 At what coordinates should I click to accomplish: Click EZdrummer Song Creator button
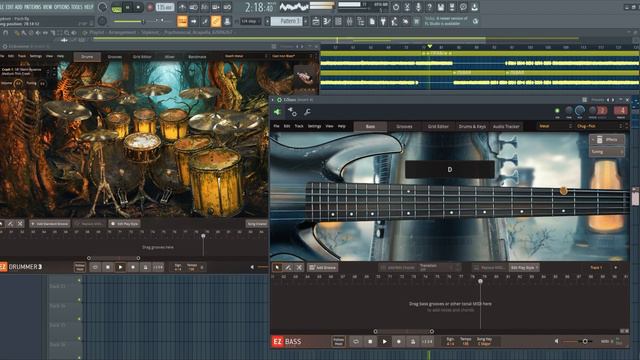[257, 224]
